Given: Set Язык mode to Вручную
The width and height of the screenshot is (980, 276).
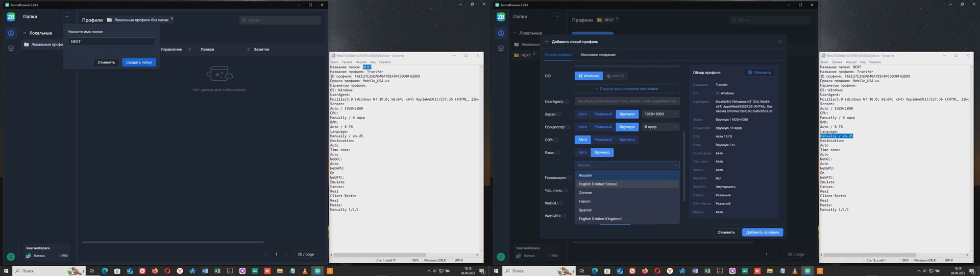Looking at the screenshot, I should pyautogui.click(x=602, y=152).
